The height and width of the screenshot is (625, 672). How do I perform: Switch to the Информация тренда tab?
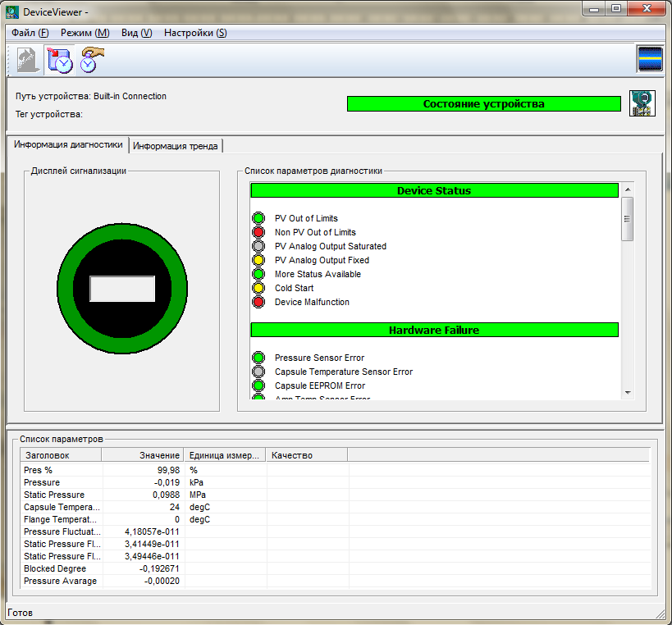coord(176,146)
